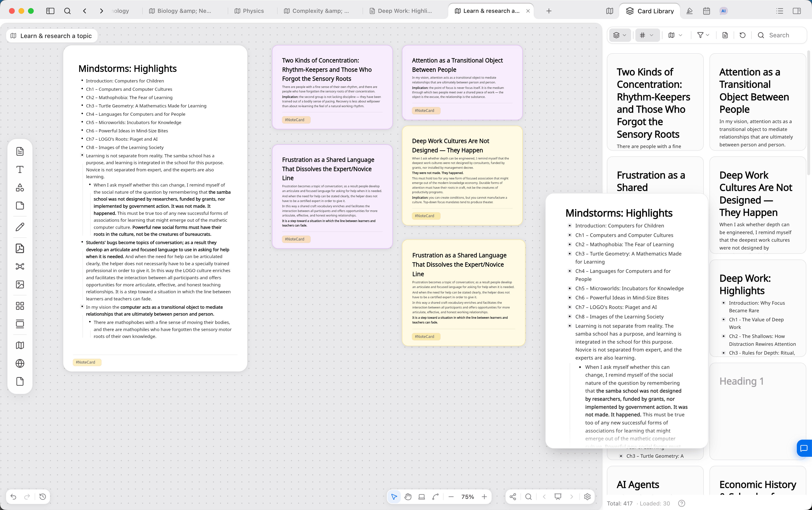Close the Learn & research tab
812x510 pixels.
(528, 11)
